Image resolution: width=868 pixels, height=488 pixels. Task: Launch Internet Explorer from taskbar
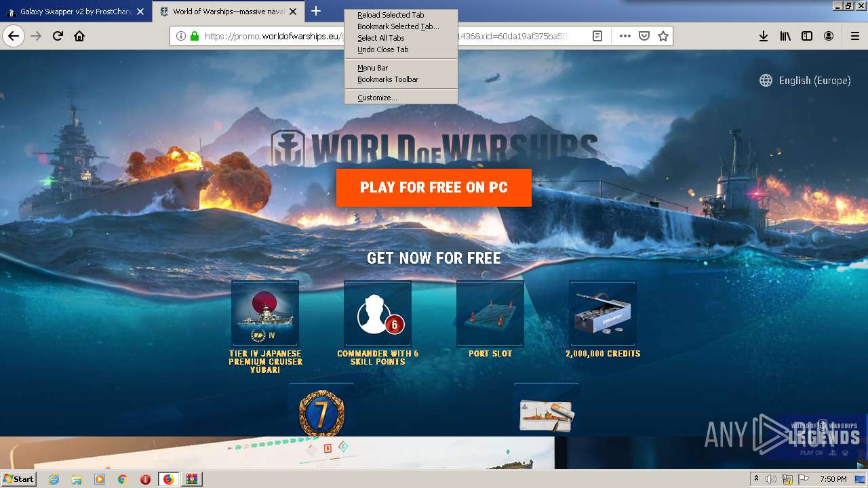pyautogui.click(x=54, y=479)
